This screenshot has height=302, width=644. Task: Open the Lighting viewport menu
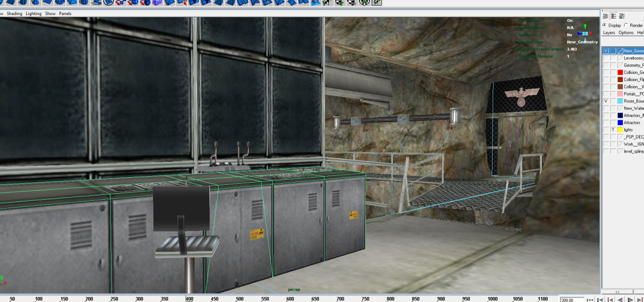click(x=34, y=14)
